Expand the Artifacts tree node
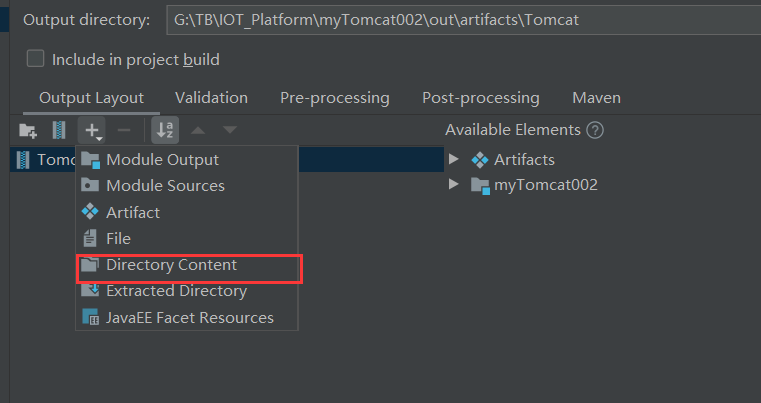The width and height of the screenshot is (761, 403). 454,160
